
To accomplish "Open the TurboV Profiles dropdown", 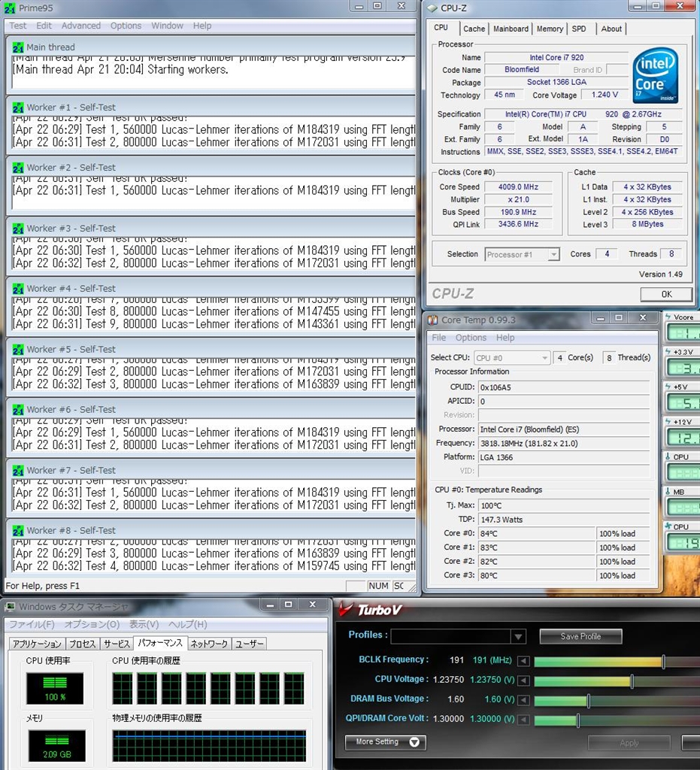I will (518, 637).
